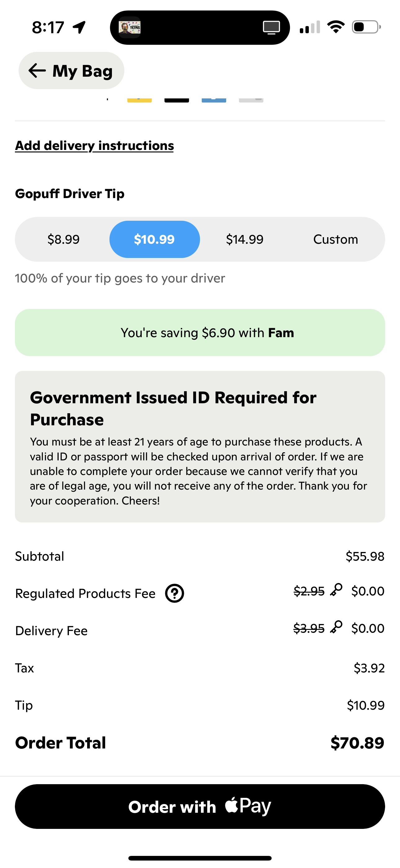The image size is (400, 868).
Task: Select the yellow payment card thumbnail
Action: coord(139,99)
